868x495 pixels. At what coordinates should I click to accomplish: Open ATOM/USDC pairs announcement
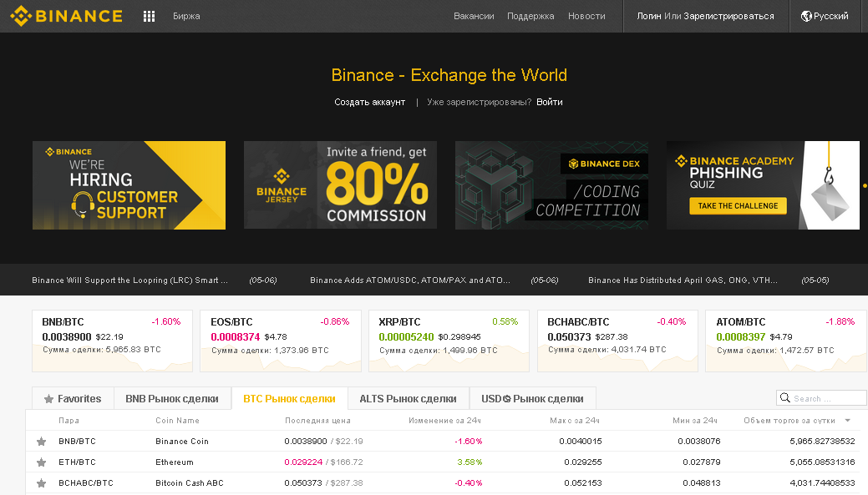410,280
